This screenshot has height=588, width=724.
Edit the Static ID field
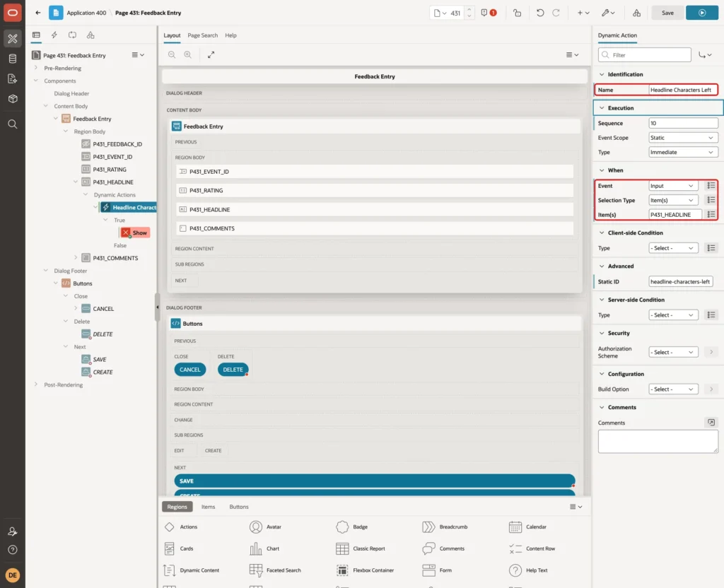(679, 281)
